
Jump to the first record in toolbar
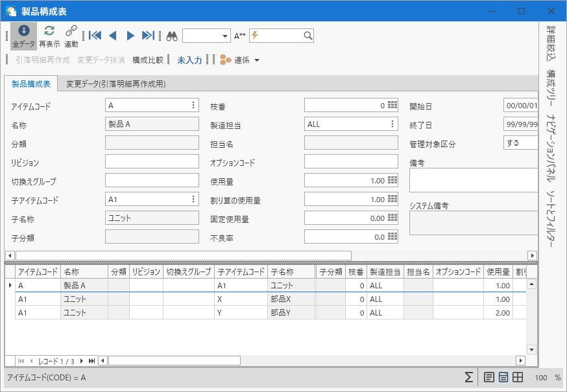pos(95,36)
